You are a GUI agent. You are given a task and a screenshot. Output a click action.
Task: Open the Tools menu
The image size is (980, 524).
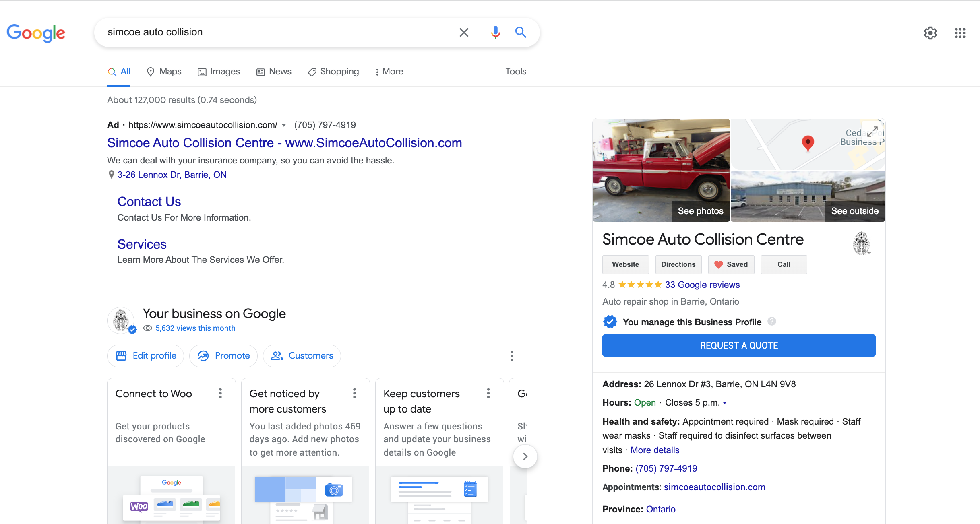[516, 71]
